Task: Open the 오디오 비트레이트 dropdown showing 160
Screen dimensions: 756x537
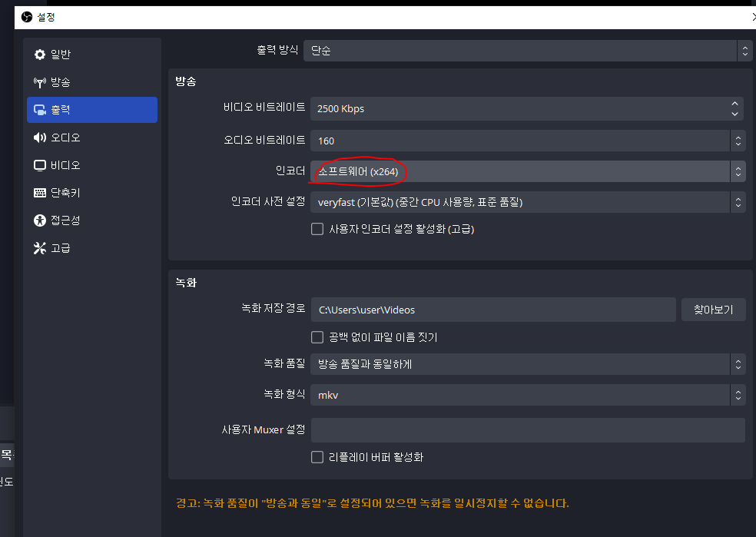Action: (x=528, y=141)
